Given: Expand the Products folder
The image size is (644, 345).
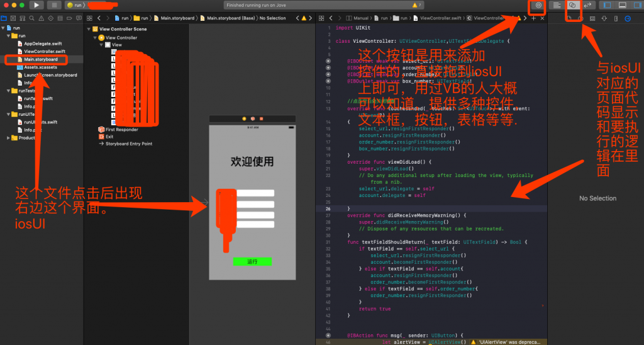Looking at the screenshot, I should click(x=8, y=137).
